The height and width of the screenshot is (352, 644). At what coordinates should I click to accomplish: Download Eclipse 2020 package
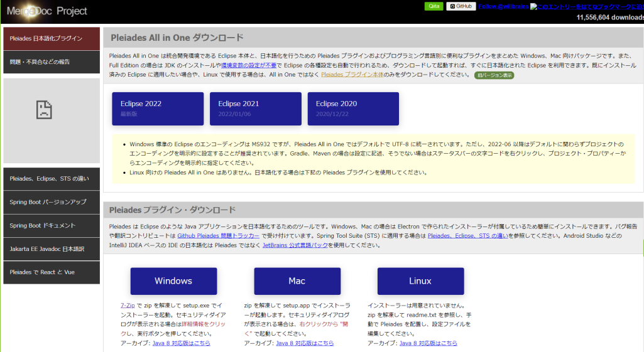[353, 109]
